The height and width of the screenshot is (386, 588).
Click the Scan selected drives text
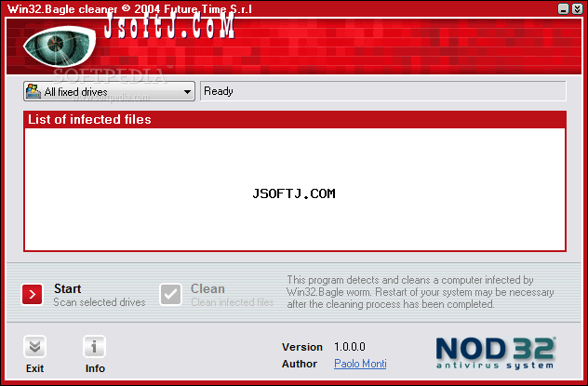pyautogui.click(x=100, y=302)
